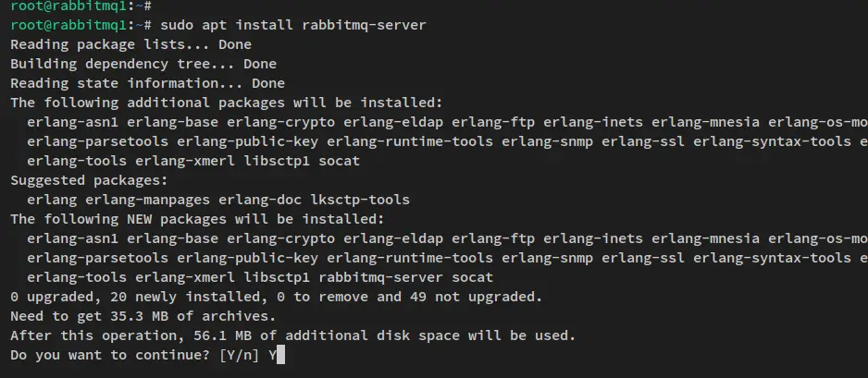Click the 'Do you want to continue?' question
The height and width of the screenshot is (378, 868).
[x=109, y=355]
